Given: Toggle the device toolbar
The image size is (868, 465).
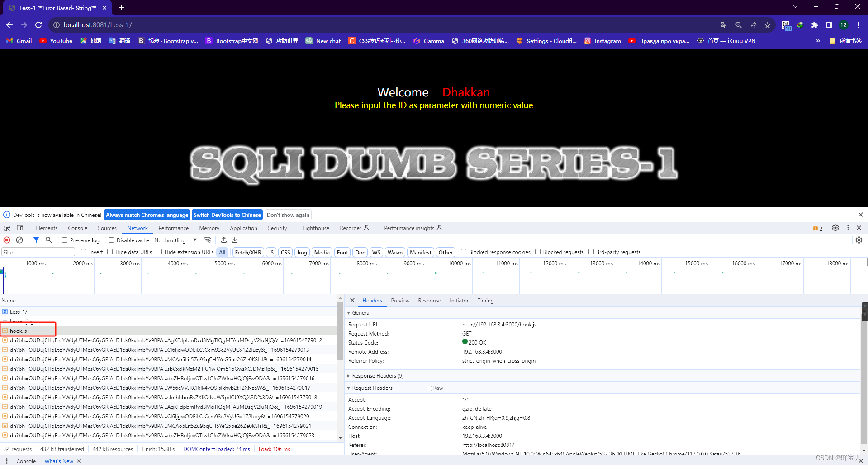Looking at the screenshot, I should tap(19, 228).
